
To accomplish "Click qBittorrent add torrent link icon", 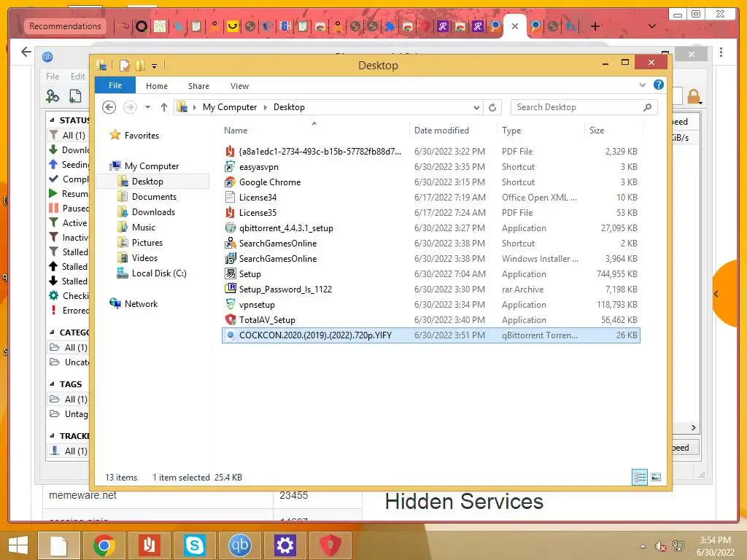I will 53,96.
